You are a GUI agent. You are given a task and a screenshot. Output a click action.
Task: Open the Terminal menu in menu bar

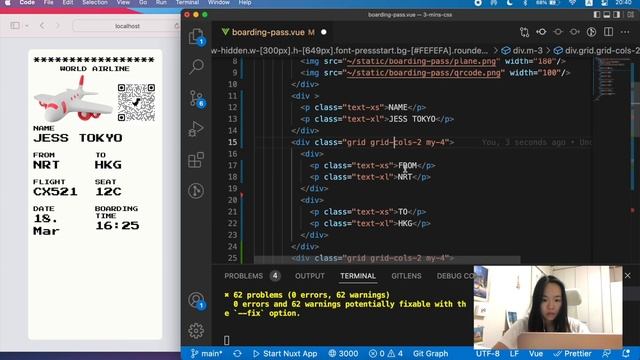tap(187, 2)
